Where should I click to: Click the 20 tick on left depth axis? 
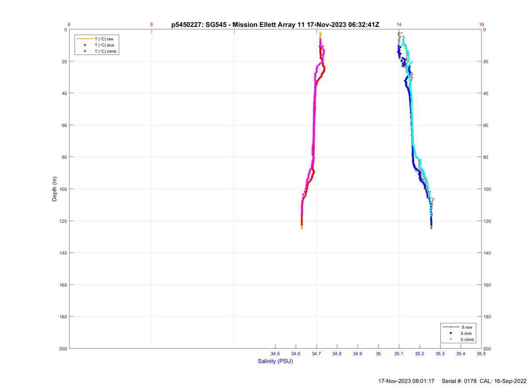(x=64, y=62)
